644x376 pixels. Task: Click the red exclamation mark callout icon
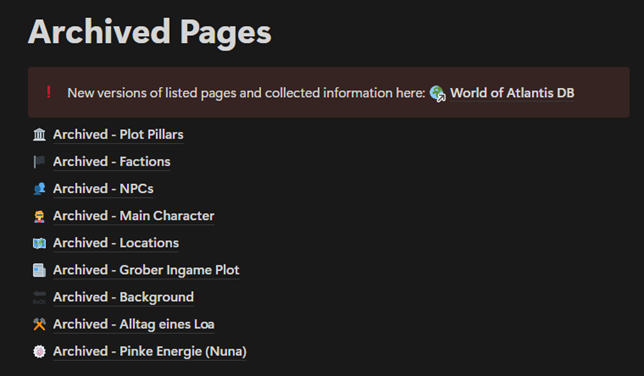click(48, 92)
